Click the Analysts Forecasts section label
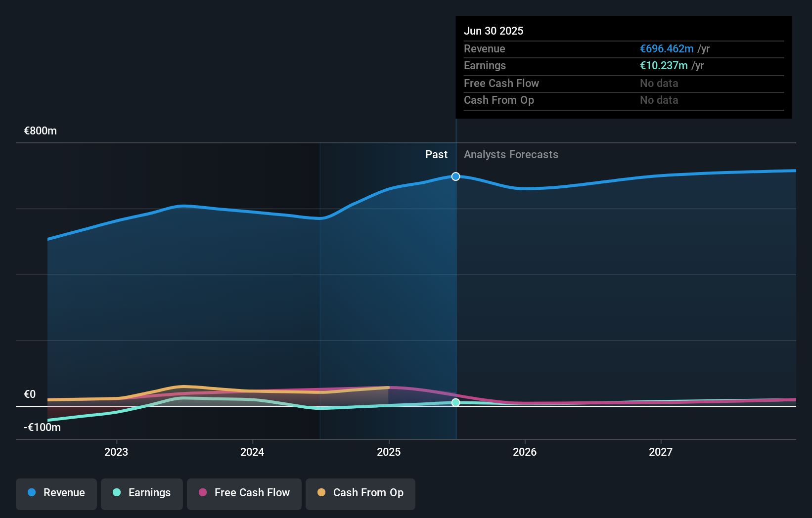This screenshot has height=518, width=812. [x=511, y=154]
